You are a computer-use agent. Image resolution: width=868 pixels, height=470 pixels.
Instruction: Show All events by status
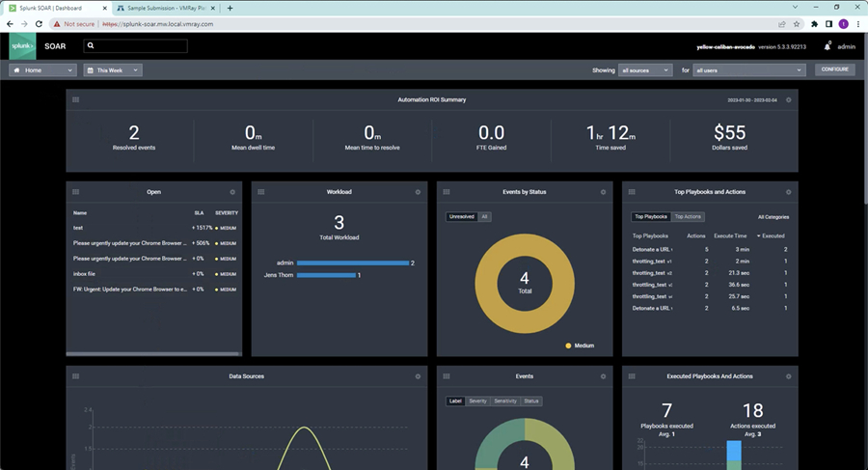[484, 217]
